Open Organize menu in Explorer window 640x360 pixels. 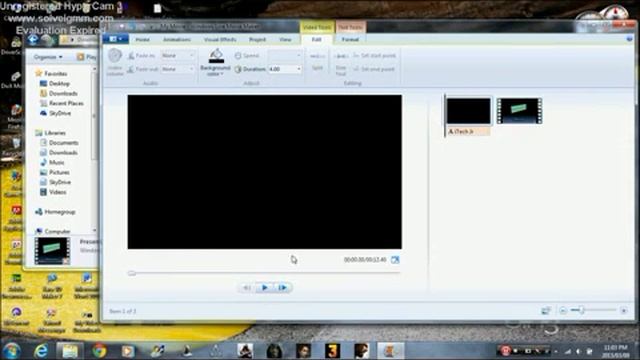pyautogui.click(x=48, y=57)
